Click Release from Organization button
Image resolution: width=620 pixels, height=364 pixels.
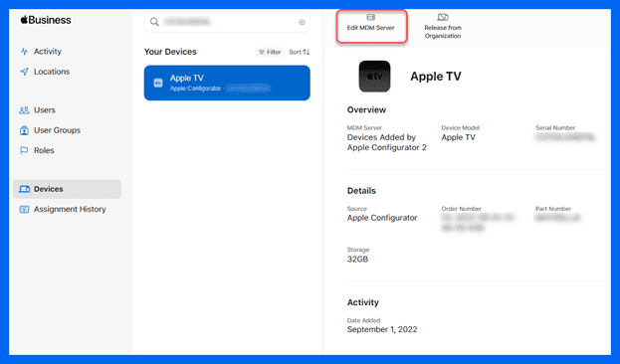pos(443,26)
